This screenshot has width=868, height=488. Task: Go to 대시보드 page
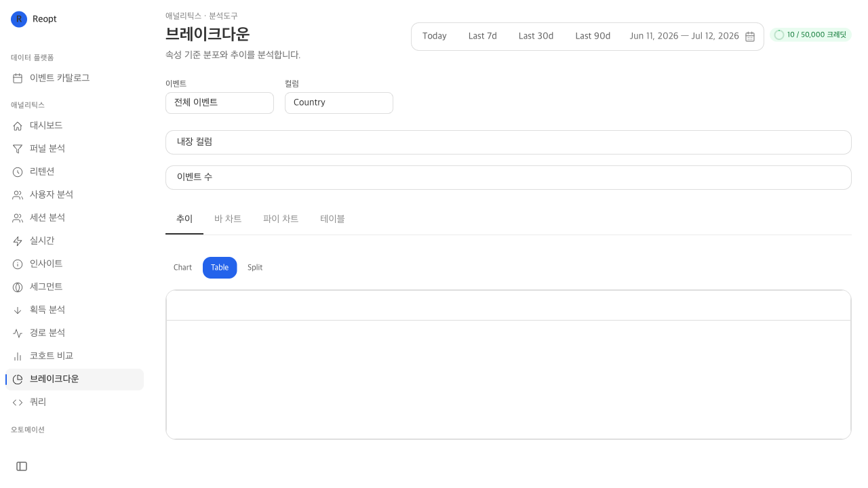tap(74, 126)
